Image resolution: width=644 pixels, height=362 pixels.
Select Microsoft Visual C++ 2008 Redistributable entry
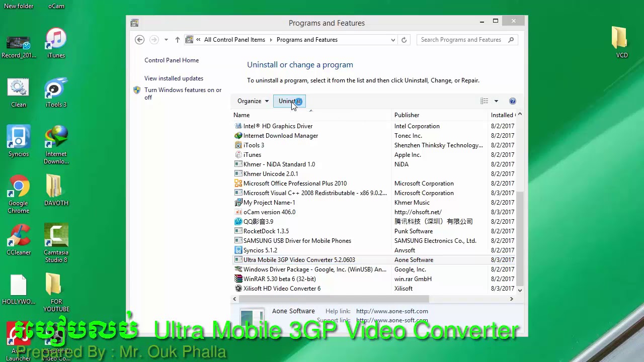pos(374,193)
